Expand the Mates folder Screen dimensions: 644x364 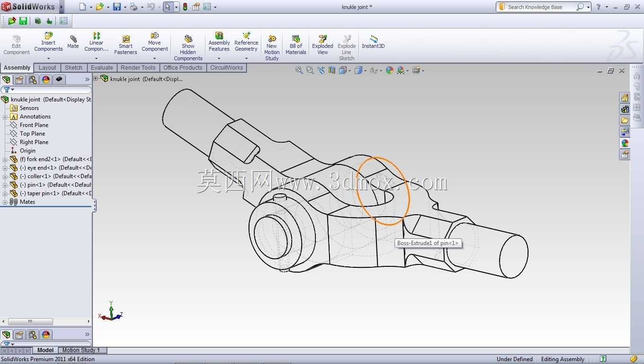[x=5, y=202]
